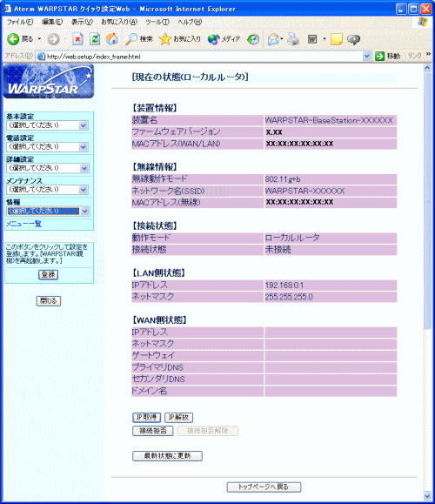Open the yellow note Discuss icon
Image resolution: width=435 pixels, height=504 pixels.
337,39
